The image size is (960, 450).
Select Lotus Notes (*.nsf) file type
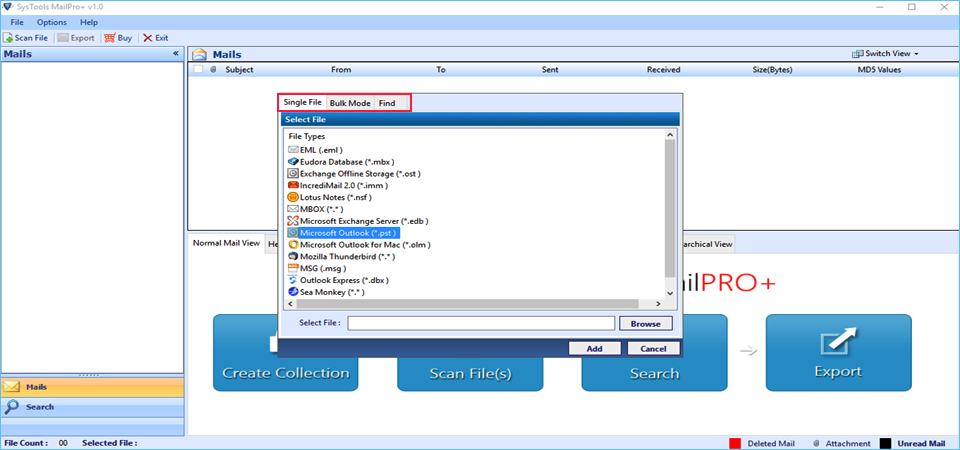pos(329,197)
